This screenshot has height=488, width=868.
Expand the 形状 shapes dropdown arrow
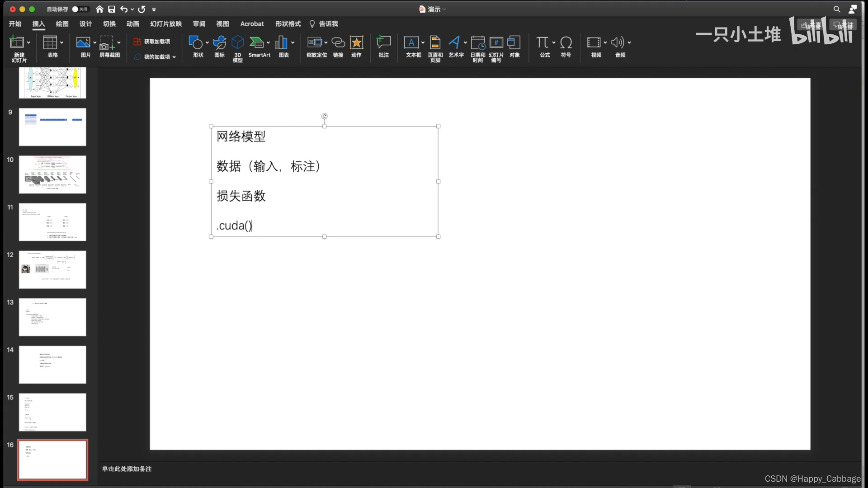click(207, 42)
